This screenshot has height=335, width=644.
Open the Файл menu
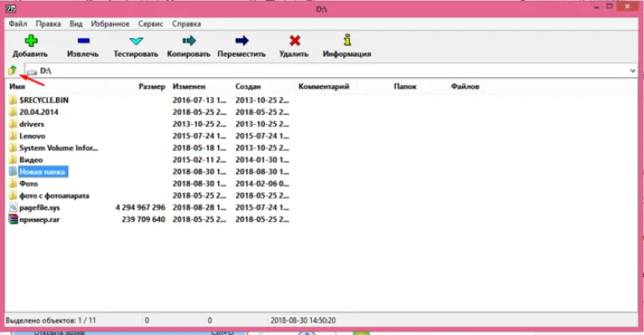point(18,23)
